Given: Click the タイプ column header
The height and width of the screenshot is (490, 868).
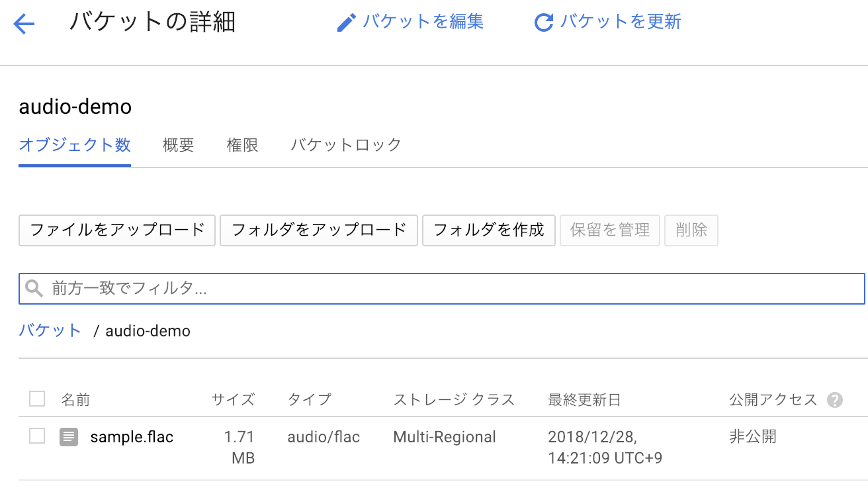Looking at the screenshot, I should [310, 400].
